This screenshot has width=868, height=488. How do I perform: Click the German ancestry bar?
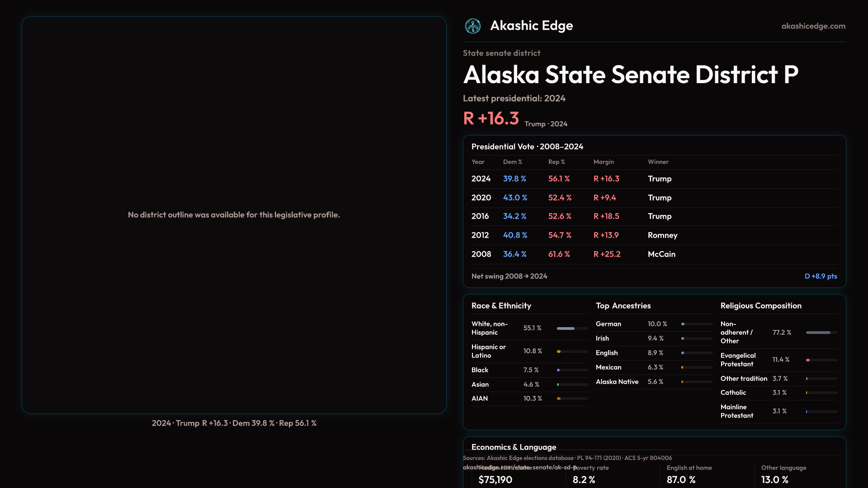point(697,324)
